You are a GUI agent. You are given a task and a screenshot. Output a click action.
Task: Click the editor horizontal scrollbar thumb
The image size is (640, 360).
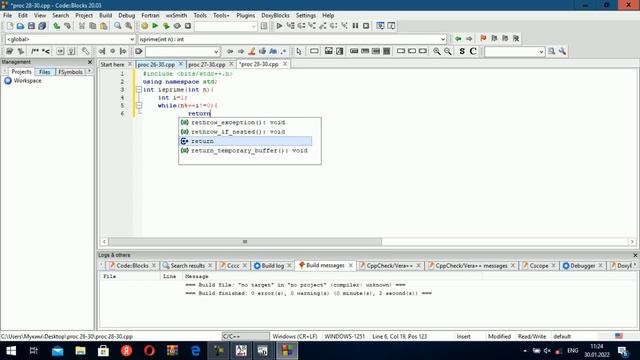click(x=245, y=242)
